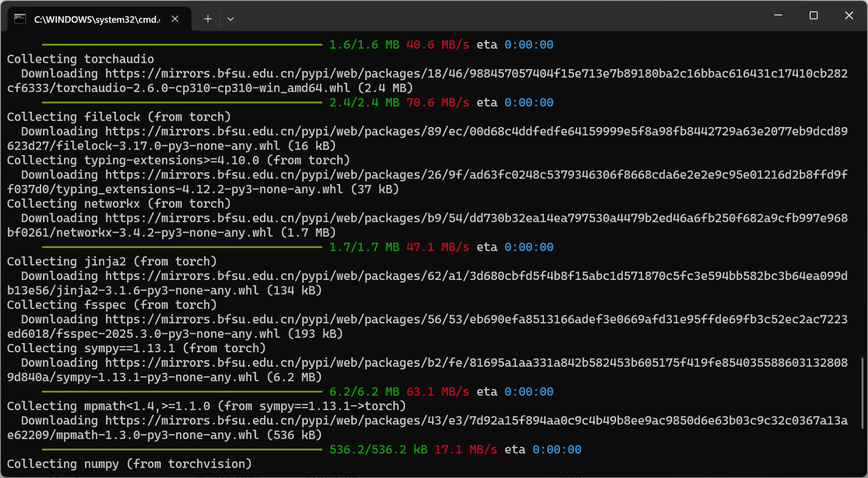Click the jinja2-3.1.6 wheel filename
868x478 pixels.
[158, 291]
